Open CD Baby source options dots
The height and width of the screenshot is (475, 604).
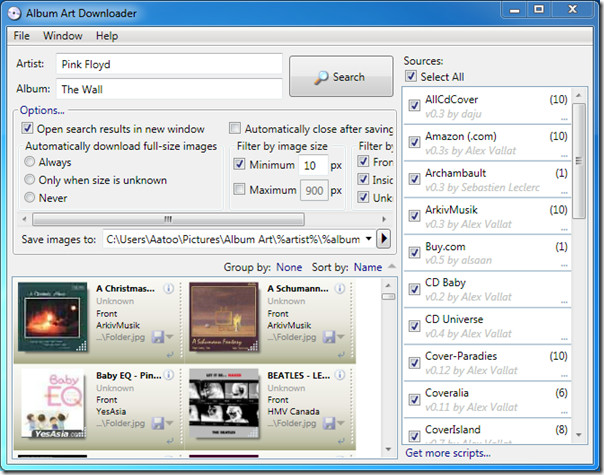[564, 302]
